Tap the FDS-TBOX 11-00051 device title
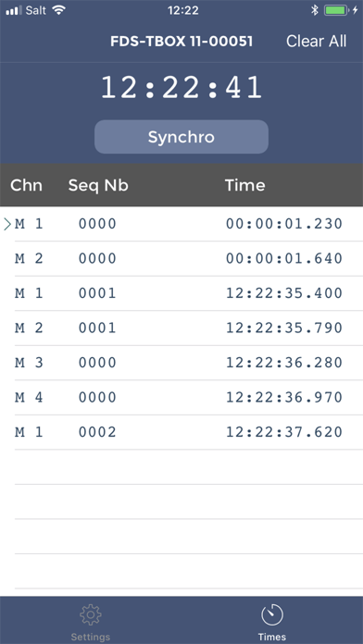The image size is (363, 644). (181, 41)
